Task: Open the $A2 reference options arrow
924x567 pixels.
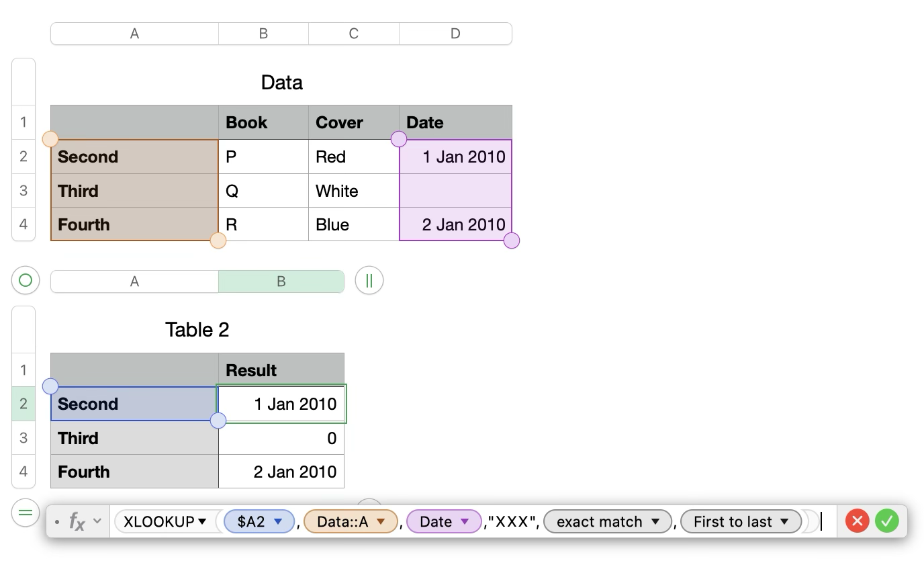Action: (x=278, y=521)
